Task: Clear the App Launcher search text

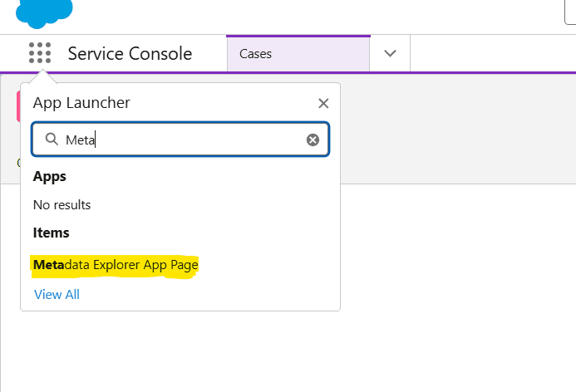Action: click(x=313, y=140)
